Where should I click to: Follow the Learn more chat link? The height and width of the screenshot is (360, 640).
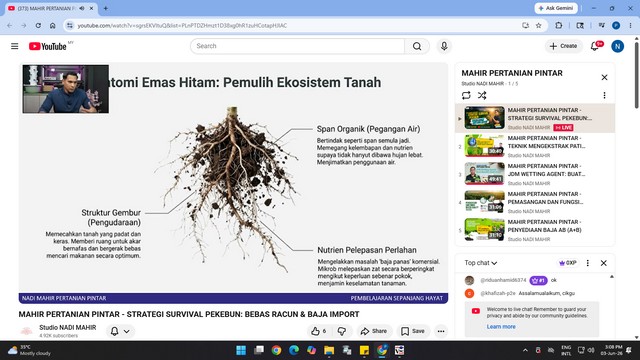(501, 327)
